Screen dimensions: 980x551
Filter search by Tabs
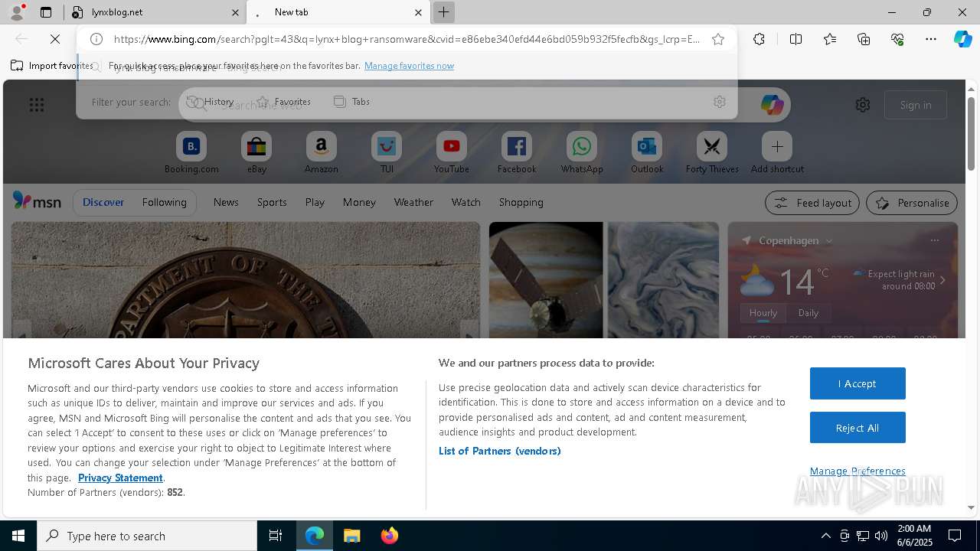click(352, 102)
